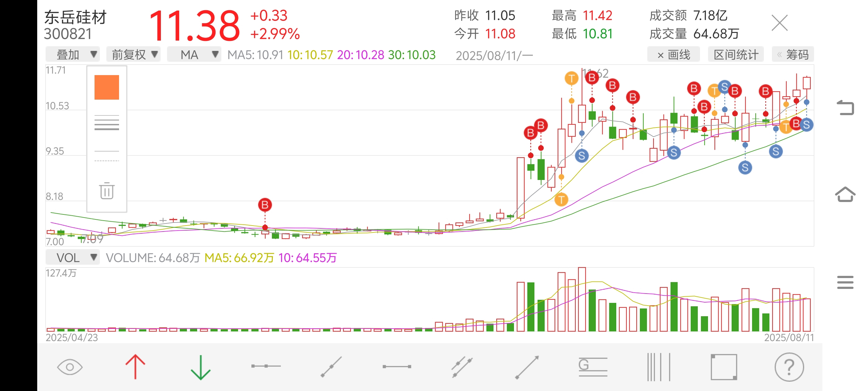The width and height of the screenshot is (868, 391).
Task: Click the date 2025/08/11/一
Action: (494, 55)
